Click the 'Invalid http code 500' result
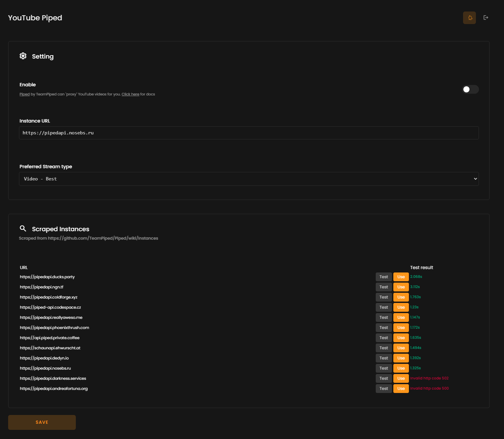This screenshot has width=504, height=439. point(430,389)
